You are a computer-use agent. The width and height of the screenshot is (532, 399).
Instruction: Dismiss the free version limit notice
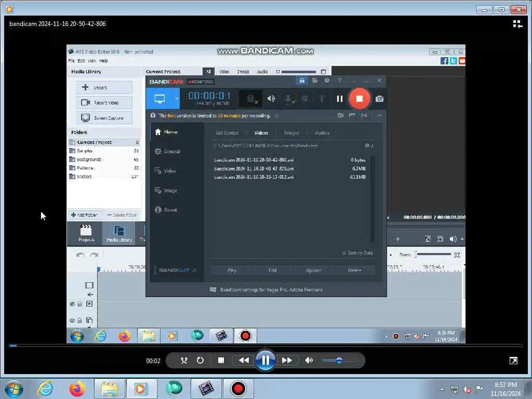click(x=276, y=116)
